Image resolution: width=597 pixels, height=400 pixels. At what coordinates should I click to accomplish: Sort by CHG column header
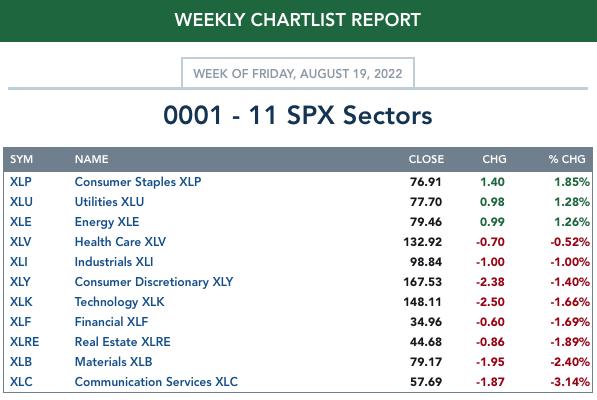pyautogui.click(x=494, y=159)
